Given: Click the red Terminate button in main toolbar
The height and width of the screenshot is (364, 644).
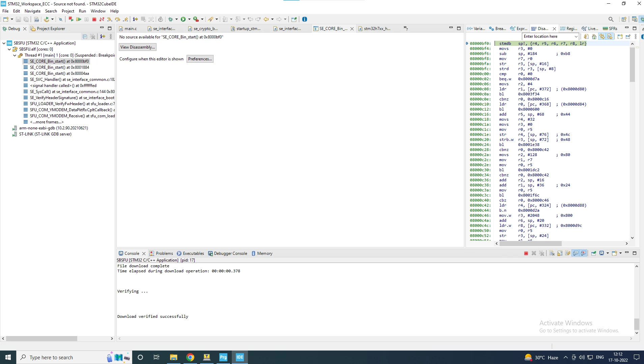Looking at the screenshot, I should click(x=94, y=19).
